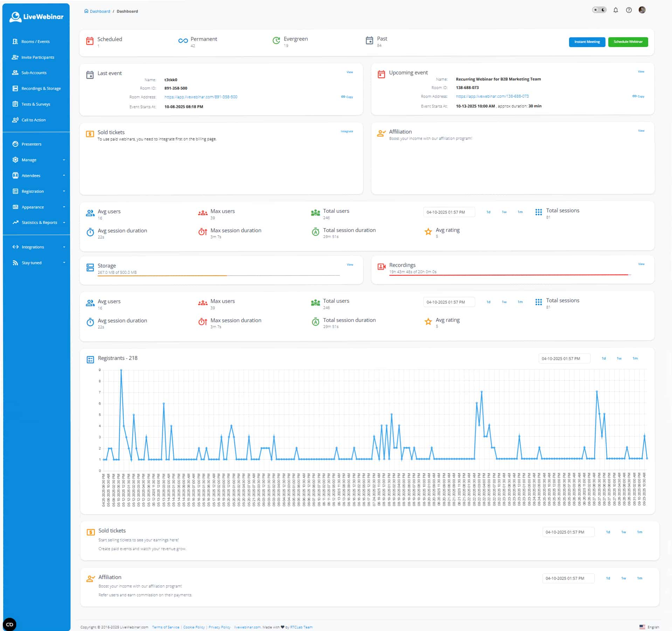The width and height of the screenshot is (672, 631).
Task: Click the Permanent infinity icon
Action: pos(183,41)
